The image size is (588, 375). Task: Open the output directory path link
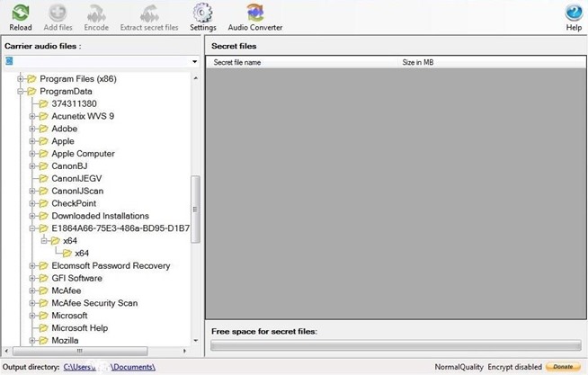(109, 367)
